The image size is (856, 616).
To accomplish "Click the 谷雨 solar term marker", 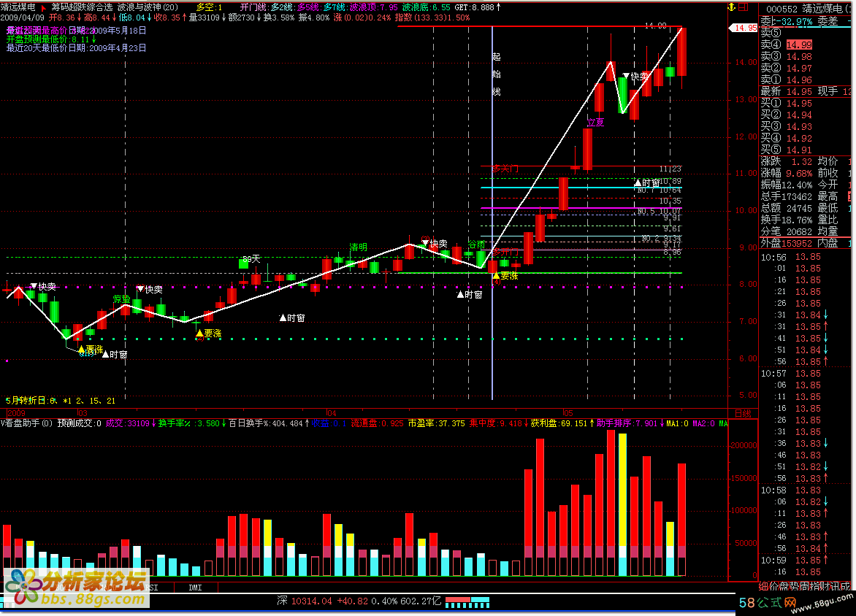I will click(x=477, y=245).
